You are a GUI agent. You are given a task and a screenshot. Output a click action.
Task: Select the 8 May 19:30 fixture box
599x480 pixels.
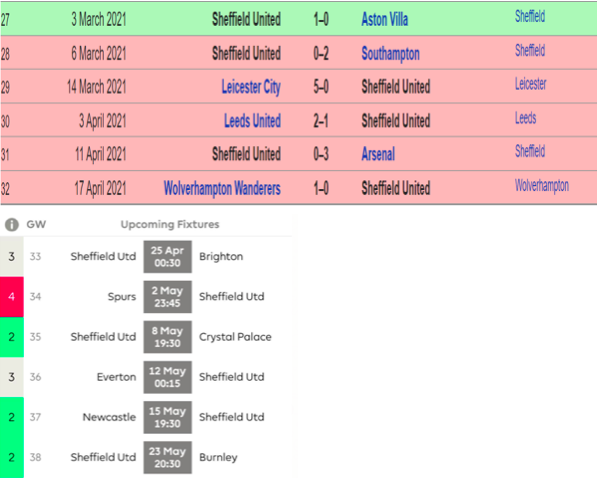[x=168, y=337]
